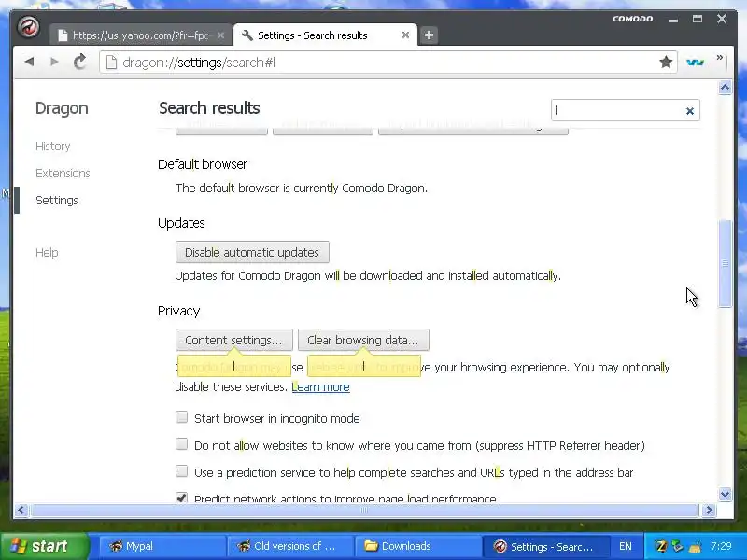Bookmark this page with the star icon
This screenshot has width=747, height=560.
tap(666, 62)
